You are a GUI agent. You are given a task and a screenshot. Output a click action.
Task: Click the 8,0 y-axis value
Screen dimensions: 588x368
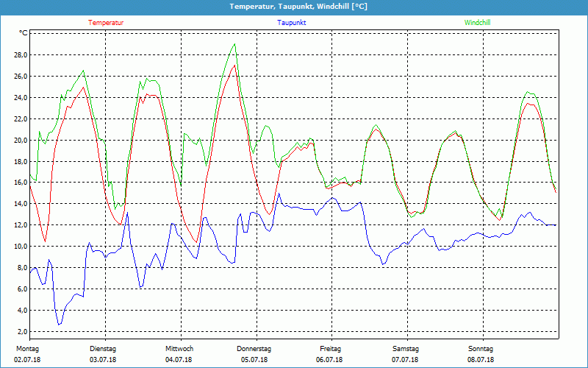tap(23, 268)
